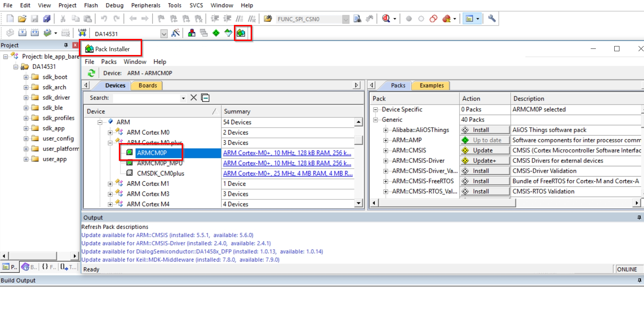Click the Configuration wrench icon
This screenshot has height=311, width=644.
pos(492,19)
